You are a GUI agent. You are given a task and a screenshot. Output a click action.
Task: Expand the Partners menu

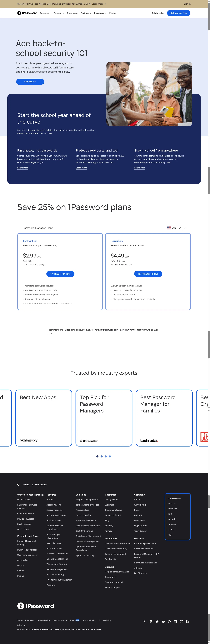coord(86,13)
